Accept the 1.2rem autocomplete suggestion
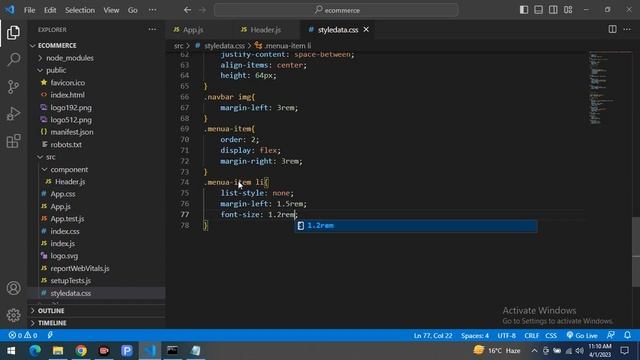640x360 pixels. click(x=416, y=226)
